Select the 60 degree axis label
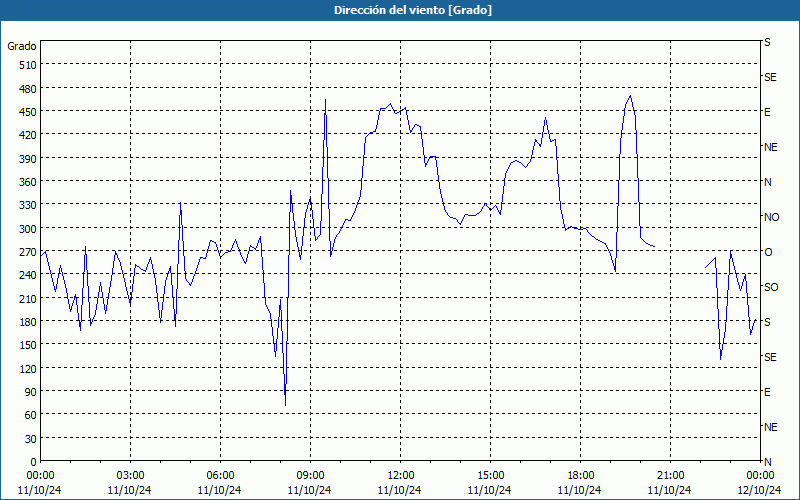This screenshot has height=500, width=800. point(31,415)
